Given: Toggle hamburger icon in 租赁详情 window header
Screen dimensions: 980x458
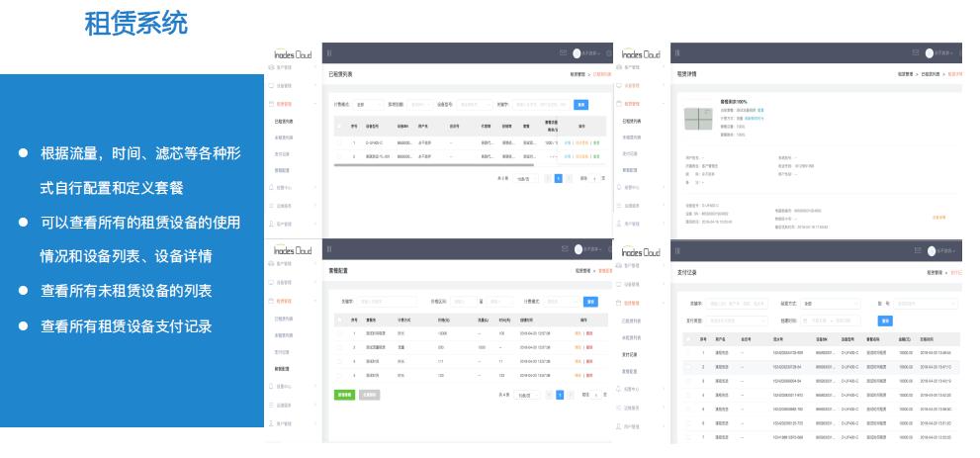Looking at the screenshot, I should tap(677, 53).
